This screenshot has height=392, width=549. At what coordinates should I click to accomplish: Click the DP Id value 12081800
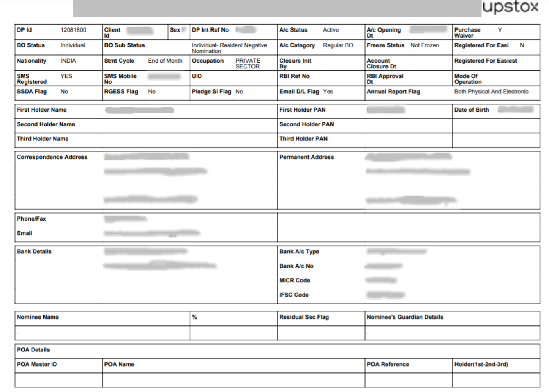73,30
